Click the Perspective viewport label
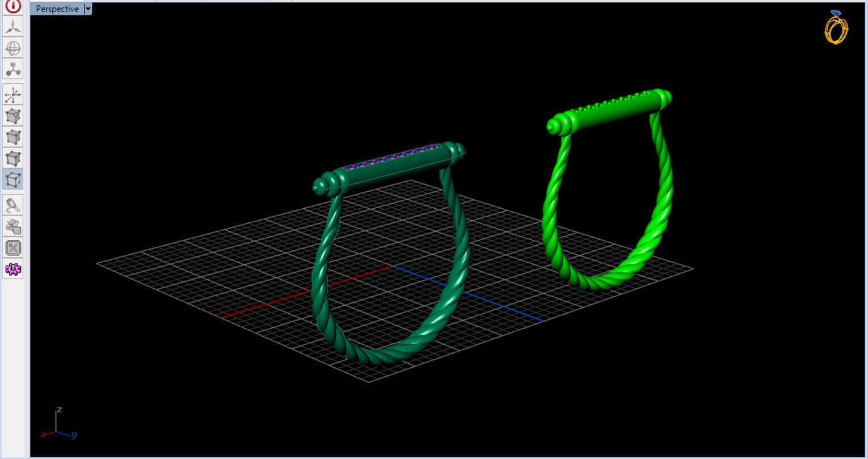The width and height of the screenshot is (868, 459). pos(57,9)
